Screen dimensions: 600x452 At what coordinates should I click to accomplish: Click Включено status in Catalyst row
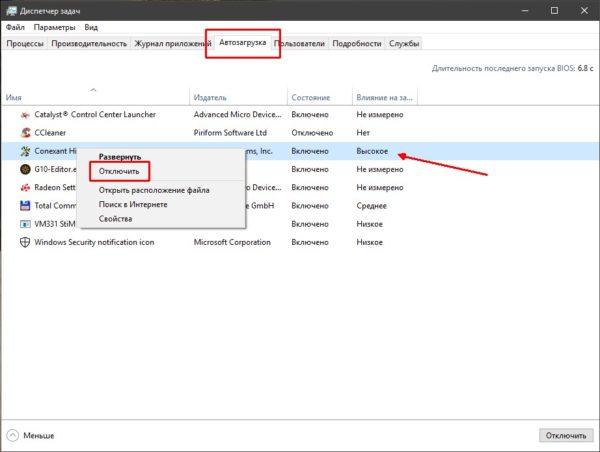[x=310, y=114]
